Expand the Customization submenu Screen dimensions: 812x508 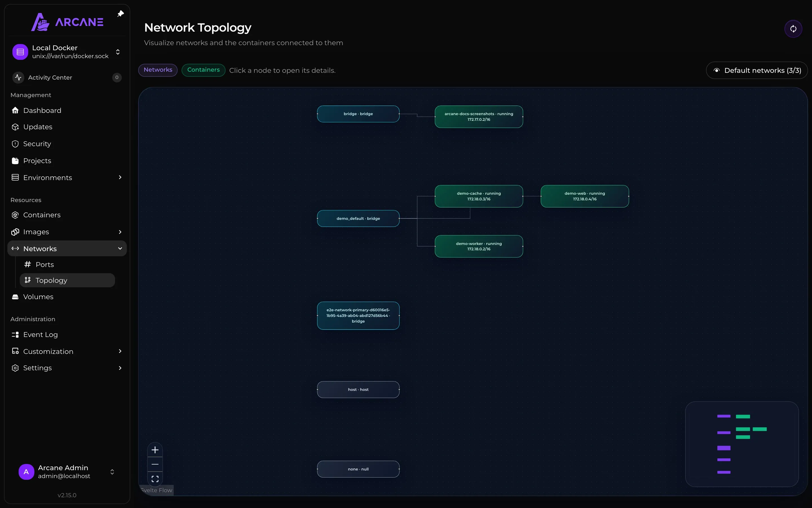[x=120, y=351]
